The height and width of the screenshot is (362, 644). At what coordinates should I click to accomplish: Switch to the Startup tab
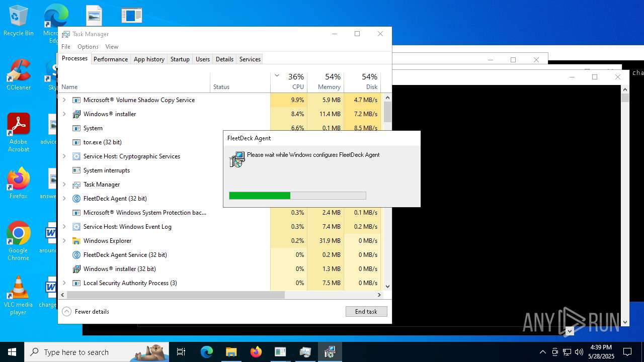pos(180,59)
